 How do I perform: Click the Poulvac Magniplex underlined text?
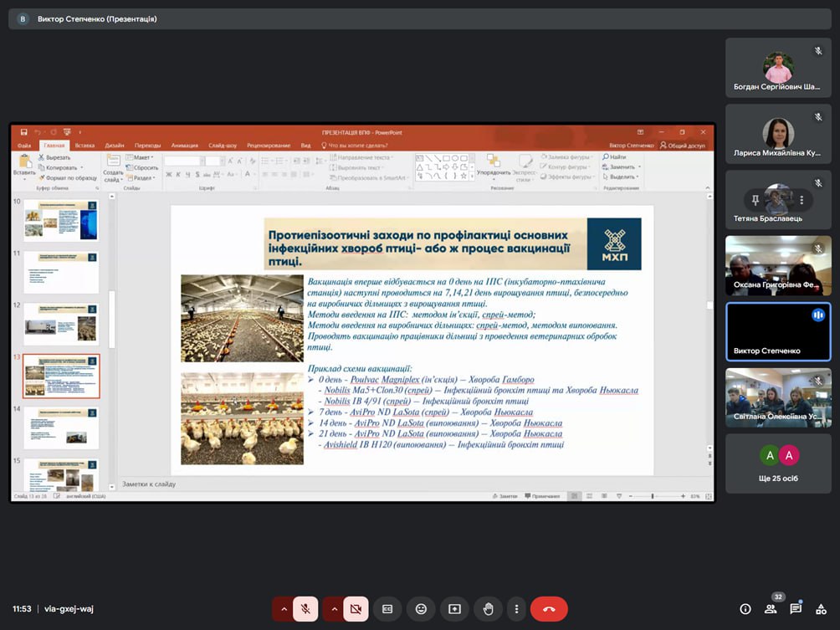385,379
